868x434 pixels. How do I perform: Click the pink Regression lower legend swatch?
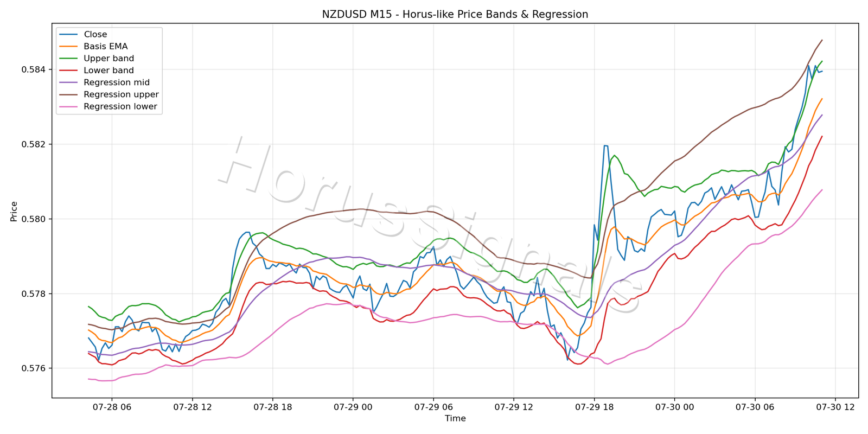[x=69, y=106]
